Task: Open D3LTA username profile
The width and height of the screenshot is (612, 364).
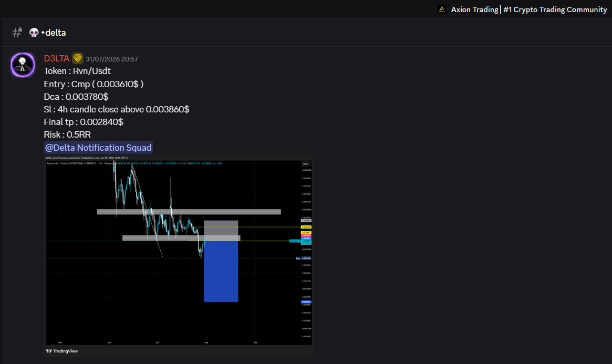Action: (57, 58)
